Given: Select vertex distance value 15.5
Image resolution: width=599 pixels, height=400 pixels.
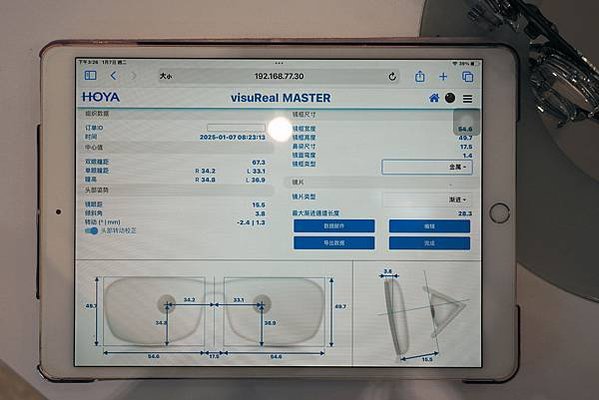Looking at the screenshot, I should 259,205.
